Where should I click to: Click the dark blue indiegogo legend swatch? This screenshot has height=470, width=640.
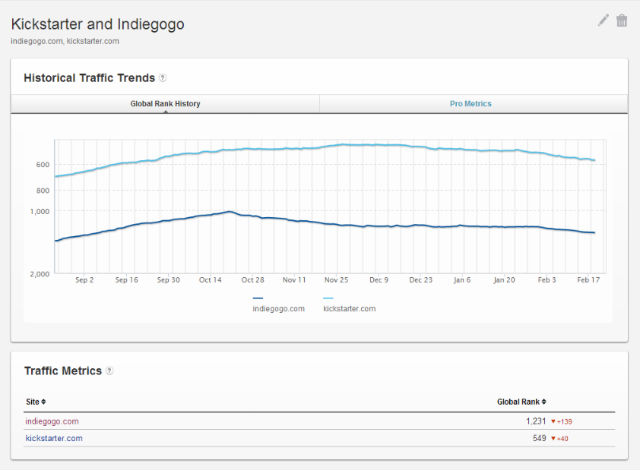pos(258,298)
